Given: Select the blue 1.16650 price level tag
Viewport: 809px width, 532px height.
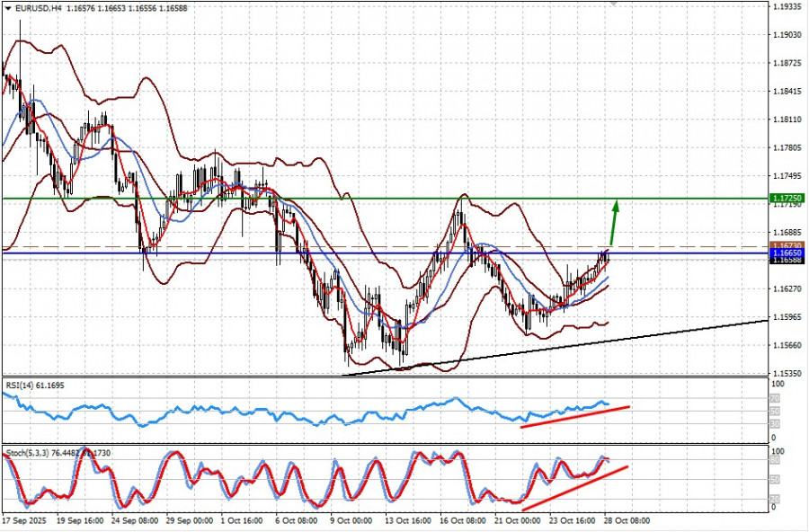Looking at the screenshot, I should (787, 253).
